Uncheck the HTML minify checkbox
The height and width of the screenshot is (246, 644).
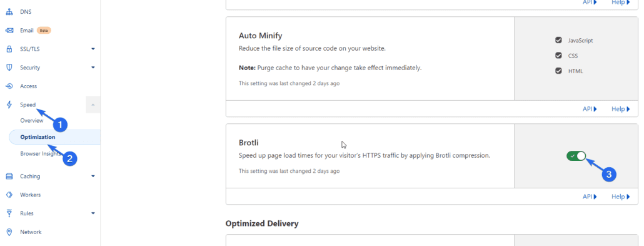(x=558, y=71)
